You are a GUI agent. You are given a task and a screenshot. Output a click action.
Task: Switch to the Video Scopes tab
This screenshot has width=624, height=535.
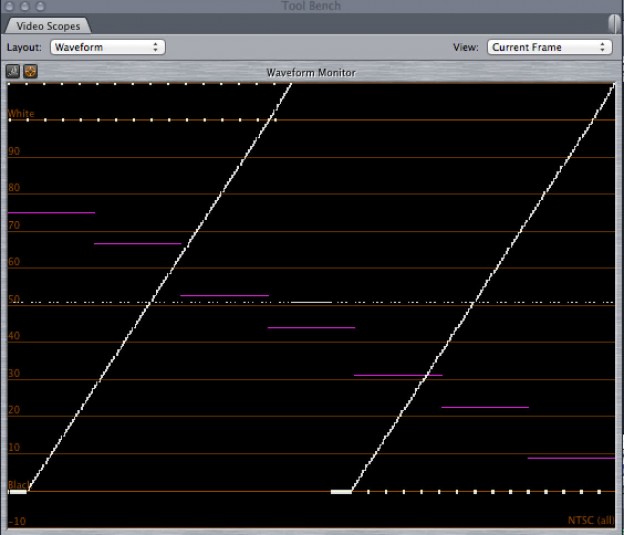(48, 26)
